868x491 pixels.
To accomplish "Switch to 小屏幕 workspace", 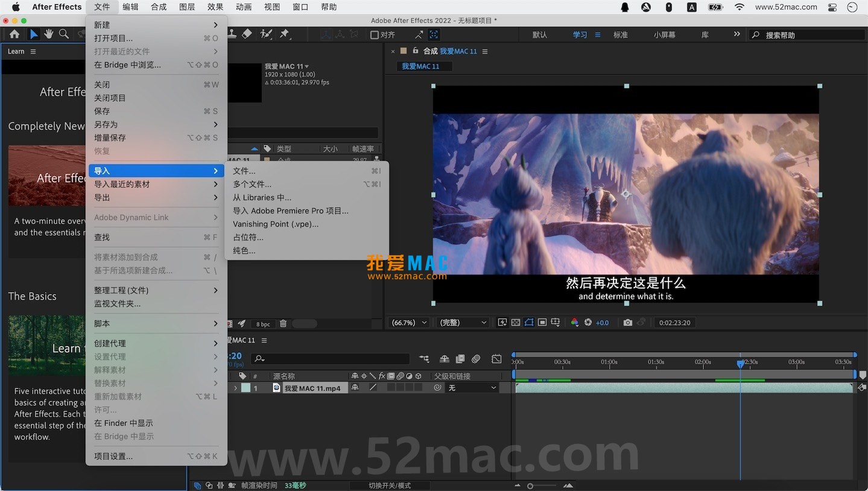I will pyautogui.click(x=665, y=35).
